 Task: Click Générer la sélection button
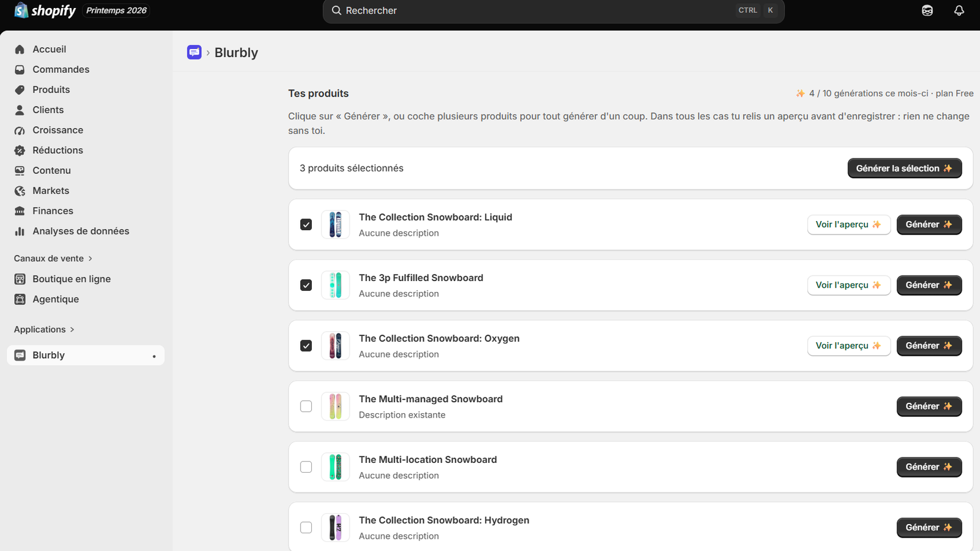pyautogui.click(x=905, y=168)
